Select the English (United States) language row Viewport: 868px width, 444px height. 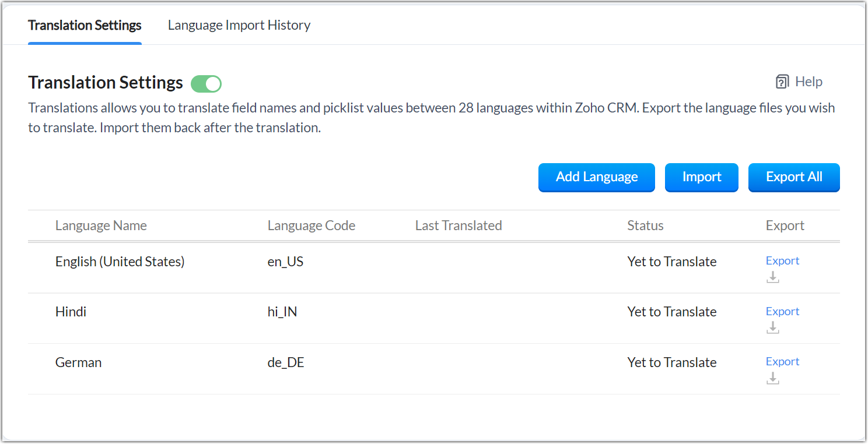click(x=120, y=262)
